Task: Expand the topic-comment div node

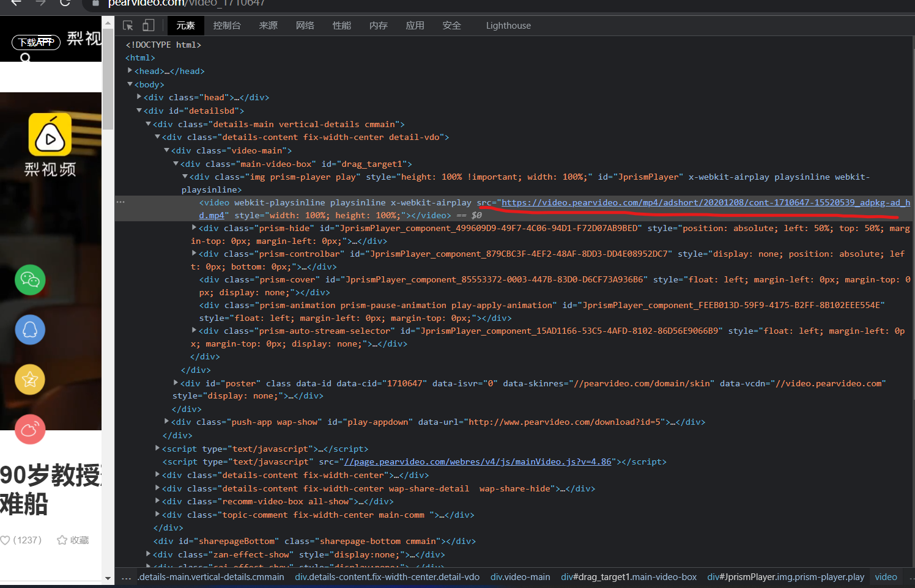Action: 157,515
